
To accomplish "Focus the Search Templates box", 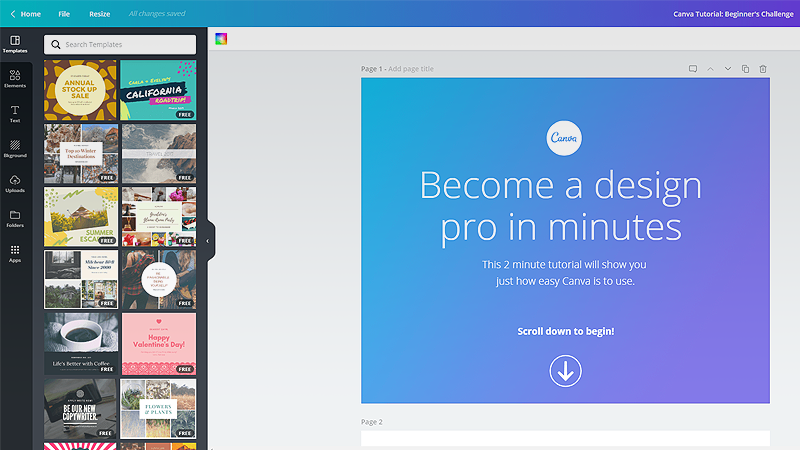I will tap(120, 45).
